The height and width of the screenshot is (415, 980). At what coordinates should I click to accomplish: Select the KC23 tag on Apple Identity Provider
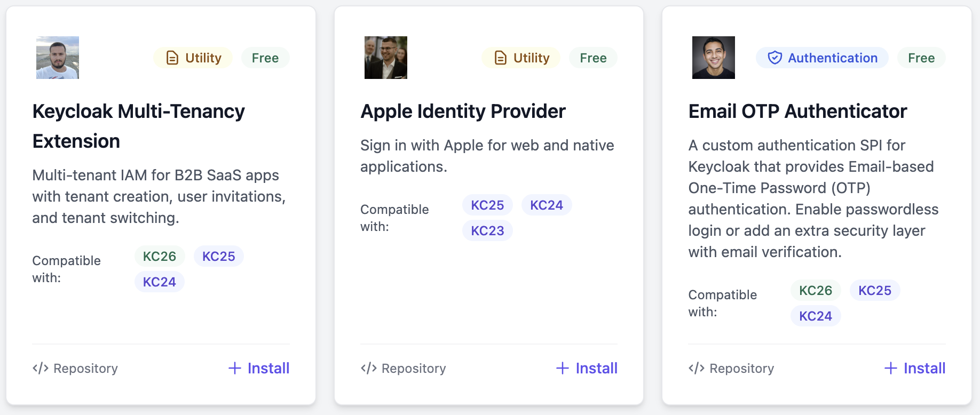pos(487,230)
